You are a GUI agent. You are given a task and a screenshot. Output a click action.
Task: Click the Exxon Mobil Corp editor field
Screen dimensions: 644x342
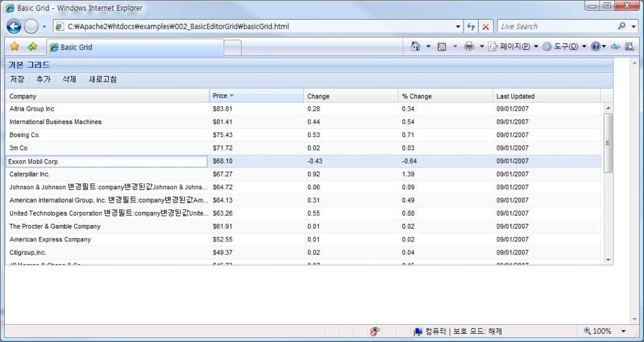(x=107, y=162)
